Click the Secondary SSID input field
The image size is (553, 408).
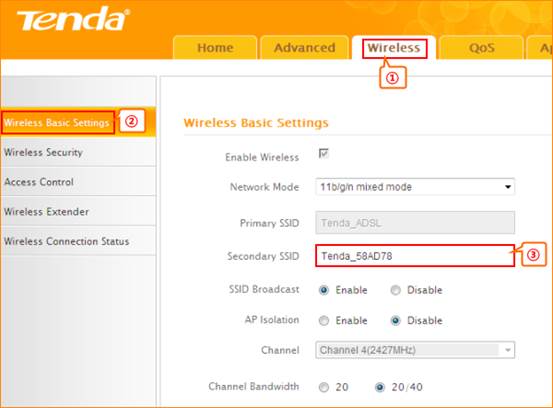[x=415, y=256]
